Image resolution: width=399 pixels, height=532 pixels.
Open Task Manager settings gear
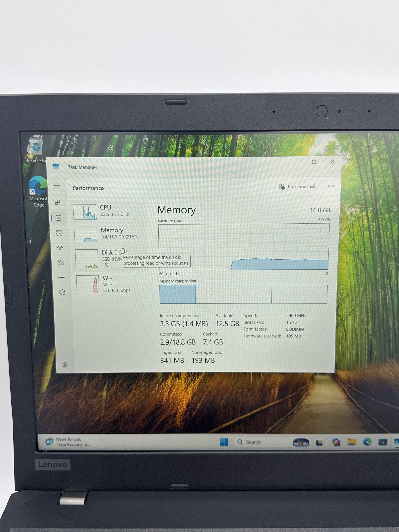(65, 365)
